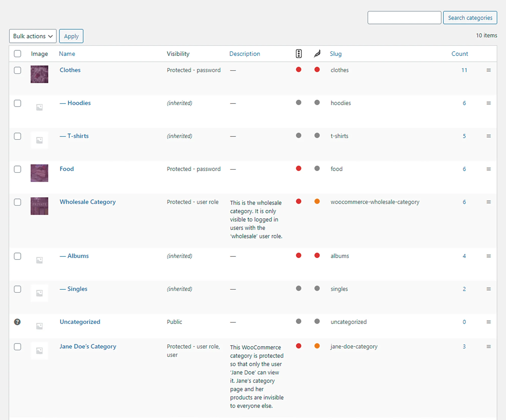This screenshot has height=420, width=506.
Task: Check the Wholesale Category row checkbox
Action: coord(17,202)
